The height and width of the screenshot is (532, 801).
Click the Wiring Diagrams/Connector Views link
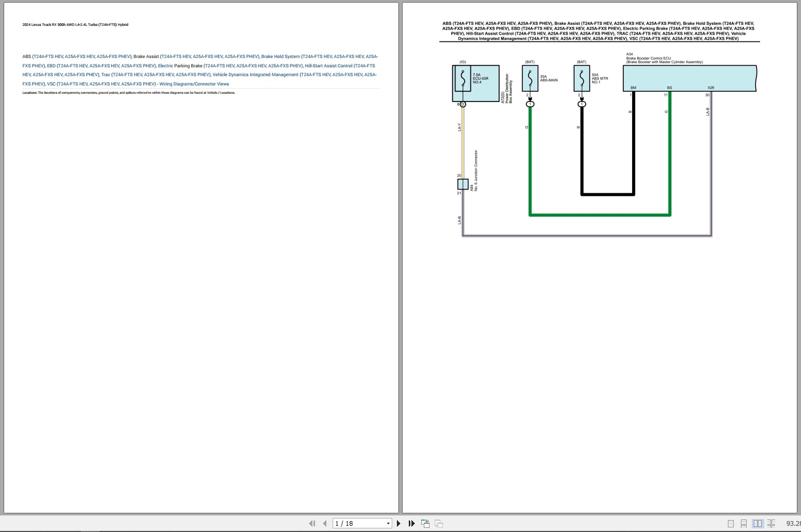tap(194, 84)
